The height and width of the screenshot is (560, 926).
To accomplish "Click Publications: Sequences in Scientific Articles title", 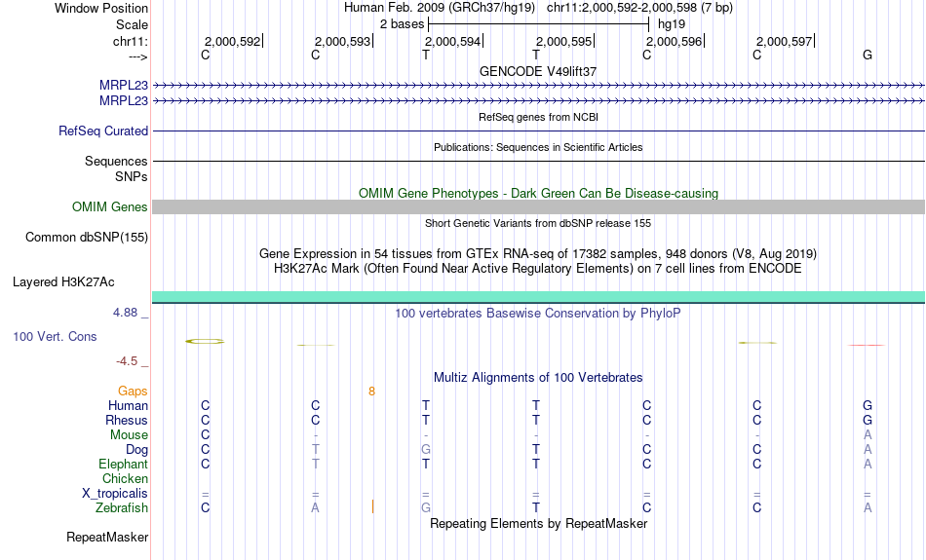I will click(538, 147).
